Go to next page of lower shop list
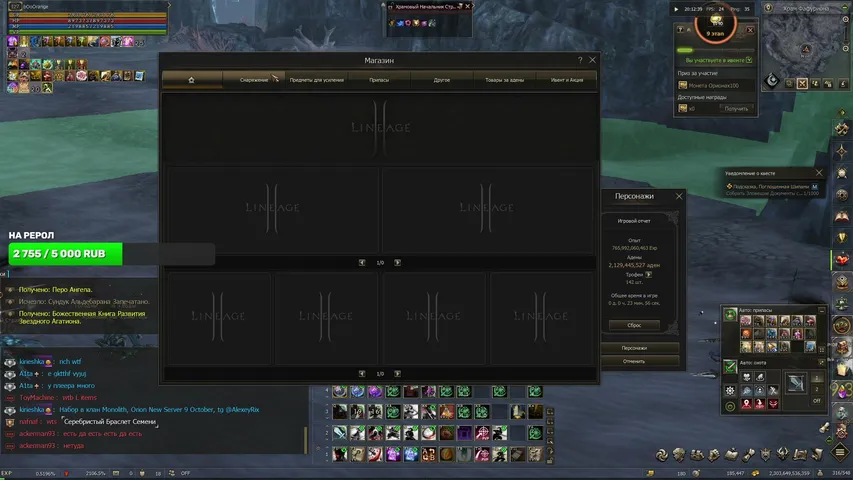This screenshot has width=853, height=480. click(398, 373)
